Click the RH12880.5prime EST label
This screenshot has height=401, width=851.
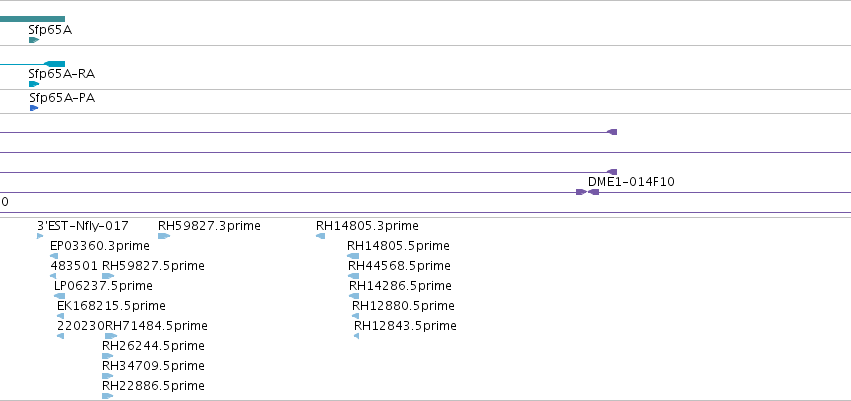click(403, 305)
